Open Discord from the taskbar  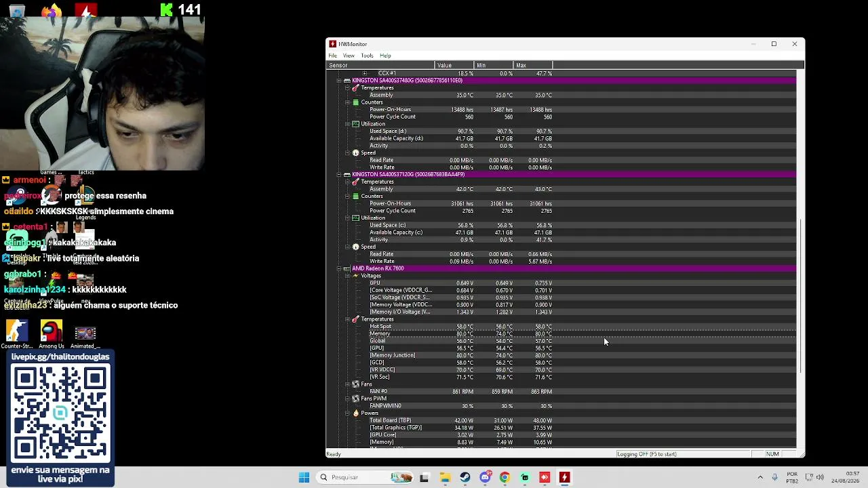(485, 477)
